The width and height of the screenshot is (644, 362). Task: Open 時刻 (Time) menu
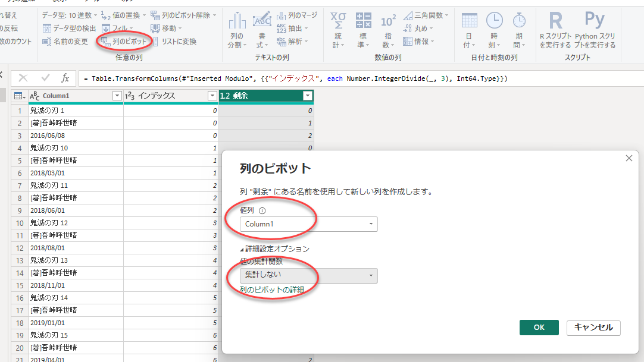pos(494,30)
